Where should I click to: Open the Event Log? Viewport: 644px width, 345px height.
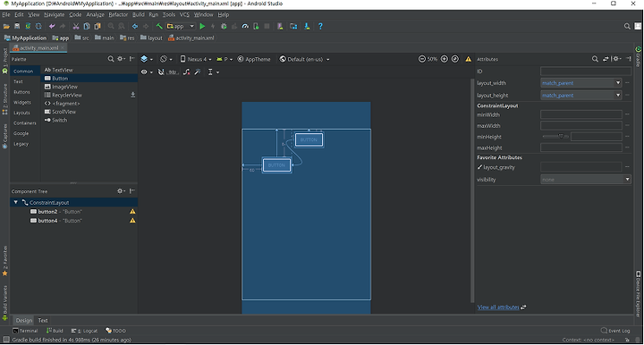coord(615,331)
